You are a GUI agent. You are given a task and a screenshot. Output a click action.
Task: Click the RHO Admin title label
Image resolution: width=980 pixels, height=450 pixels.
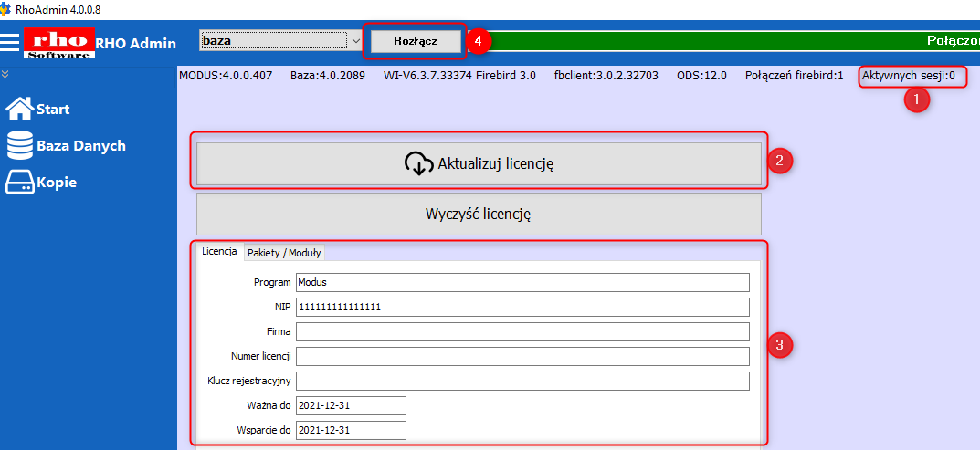(x=135, y=44)
